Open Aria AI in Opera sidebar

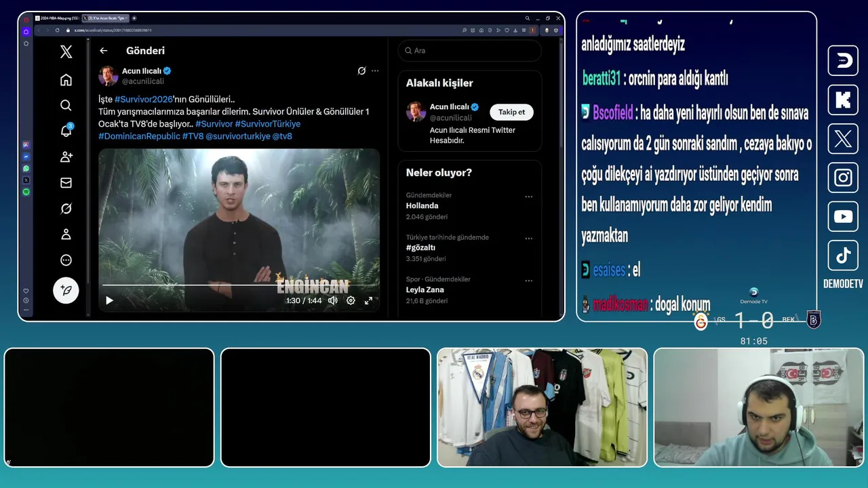point(26,145)
